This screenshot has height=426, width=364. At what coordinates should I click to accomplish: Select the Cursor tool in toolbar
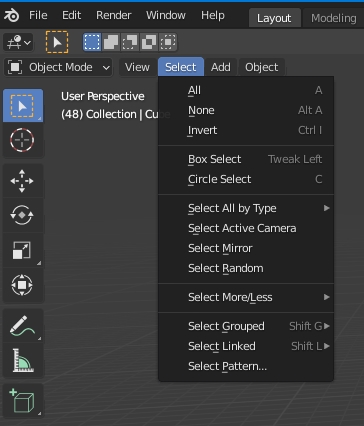click(x=22, y=140)
